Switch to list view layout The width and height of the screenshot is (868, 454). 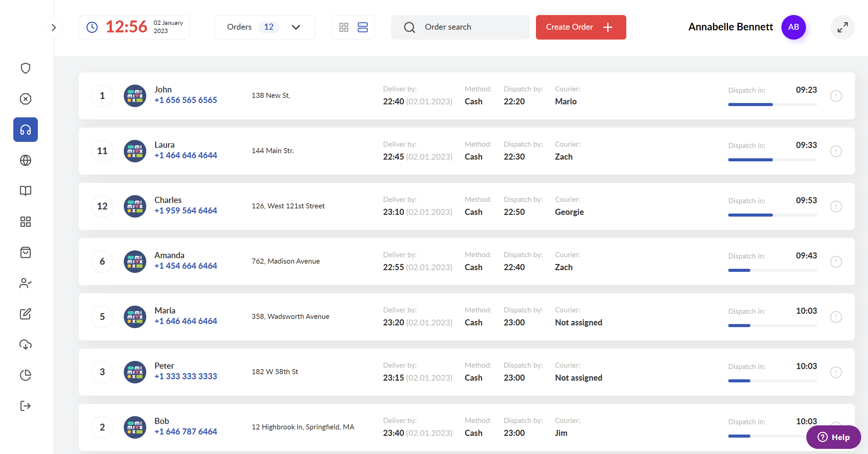coord(363,27)
